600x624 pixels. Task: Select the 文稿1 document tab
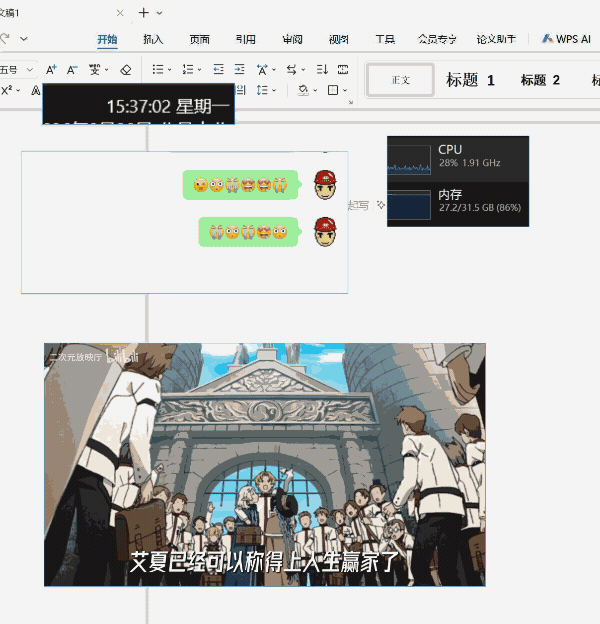coord(10,13)
